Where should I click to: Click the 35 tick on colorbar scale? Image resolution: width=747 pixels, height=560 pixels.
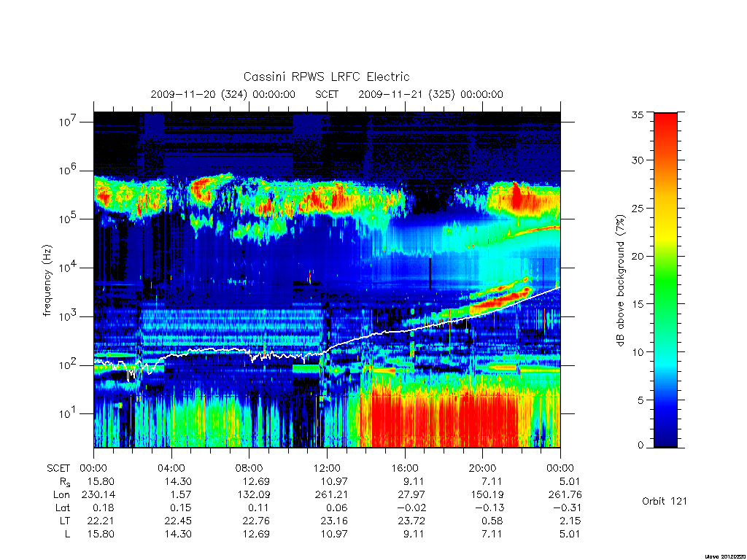tap(637, 114)
